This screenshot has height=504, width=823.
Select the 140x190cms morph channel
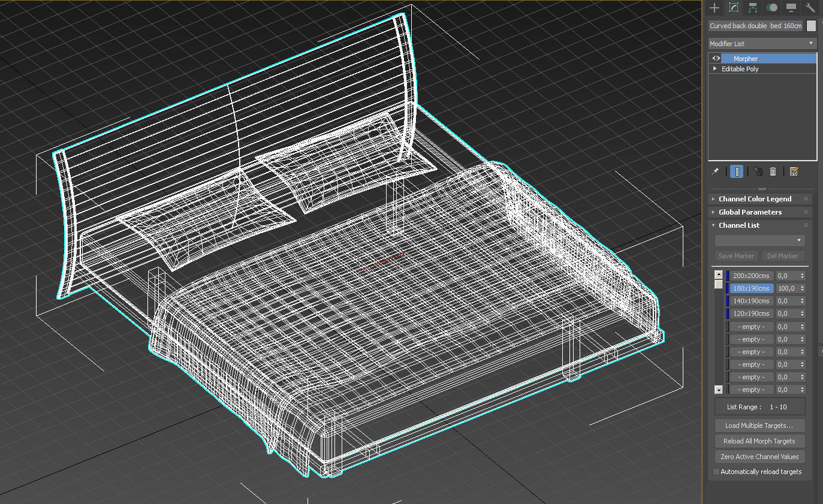tap(751, 301)
